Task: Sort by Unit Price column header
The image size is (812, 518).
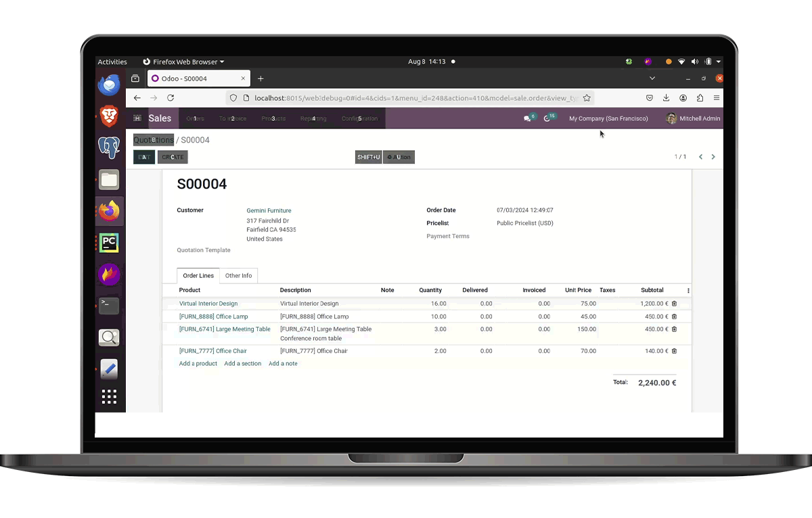Action: pyautogui.click(x=579, y=290)
